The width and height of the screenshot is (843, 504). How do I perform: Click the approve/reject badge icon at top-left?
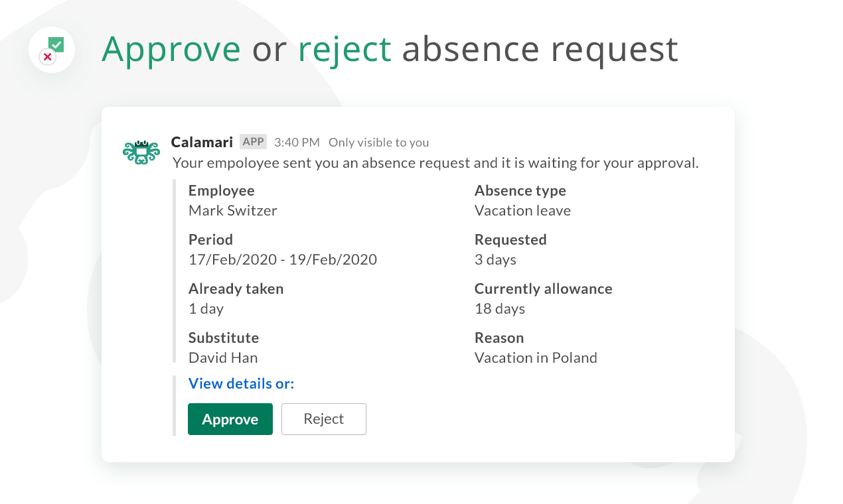point(52,50)
